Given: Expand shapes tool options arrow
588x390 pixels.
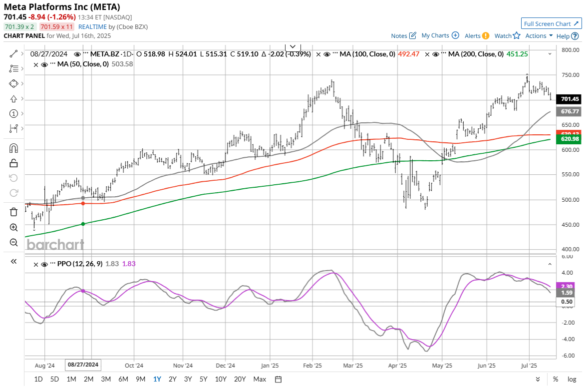Looking at the screenshot, I should tap(22, 83).
